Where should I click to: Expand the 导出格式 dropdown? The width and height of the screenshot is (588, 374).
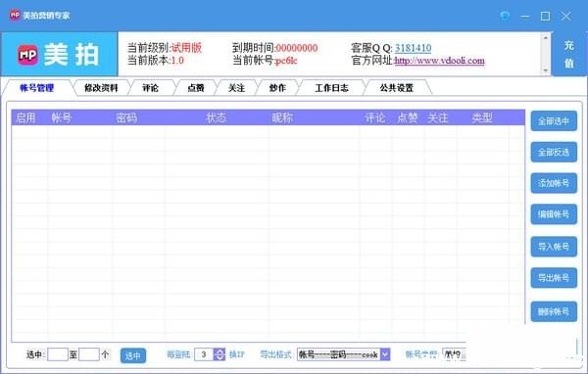(x=385, y=354)
